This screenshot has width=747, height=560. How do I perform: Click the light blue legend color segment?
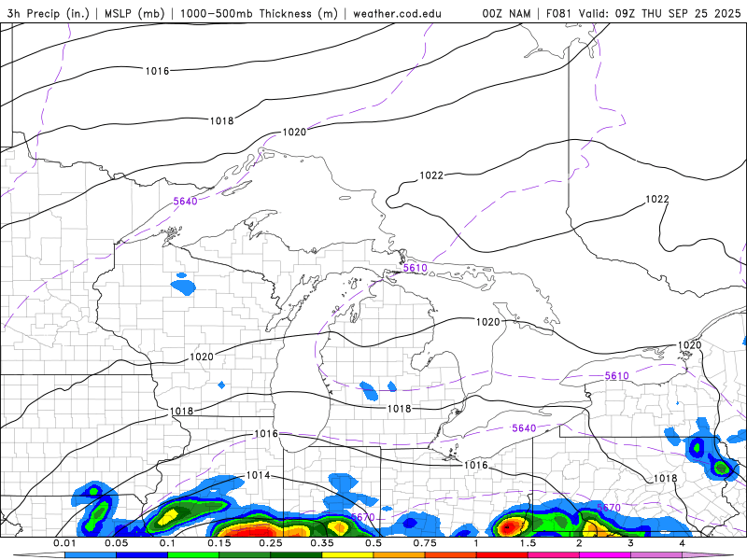coord(90,555)
